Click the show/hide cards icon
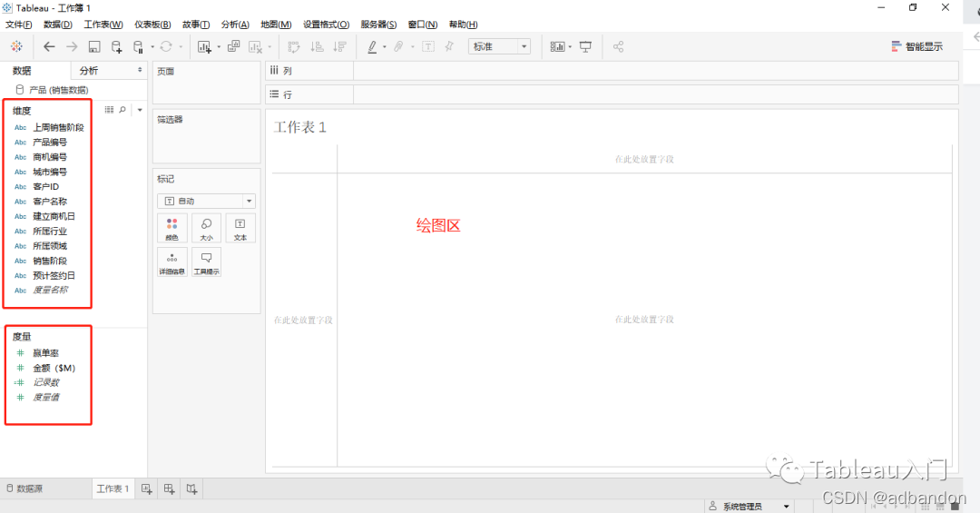980x513 pixels. click(557, 46)
